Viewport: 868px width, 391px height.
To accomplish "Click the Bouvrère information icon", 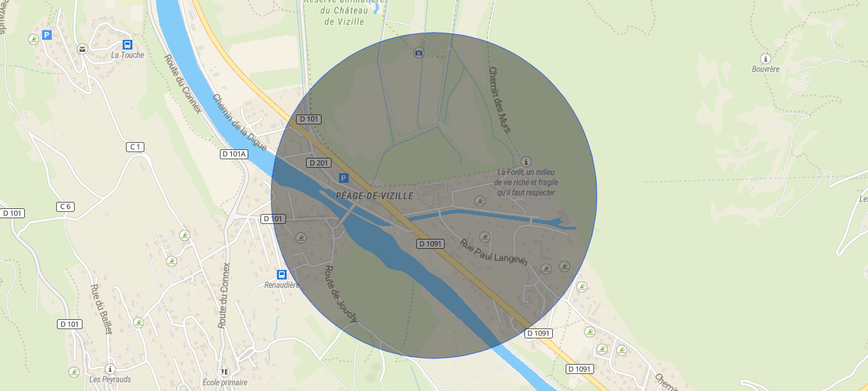I will click(x=766, y=58).
